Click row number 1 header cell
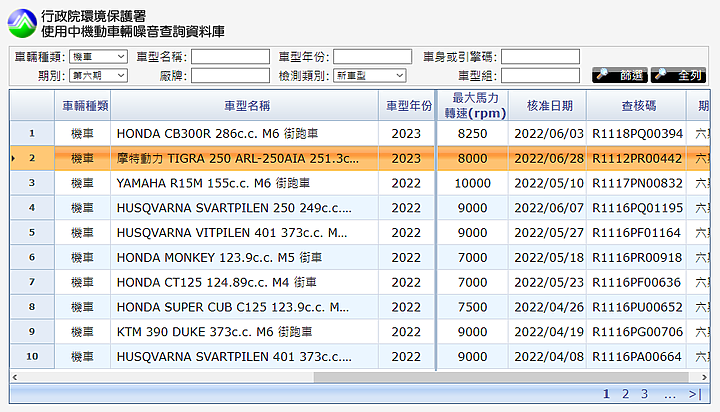This screenshot has height=412, width=720. point(32,133)
